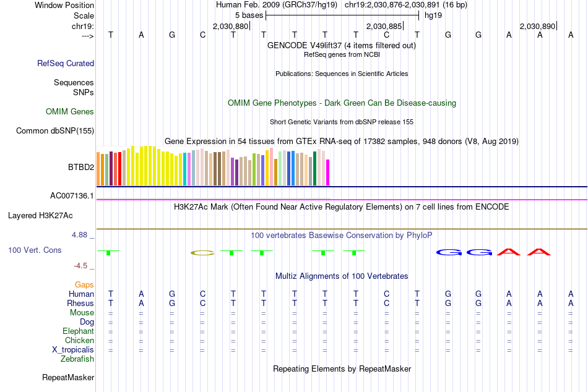
Task: Click the Human alignment row label
Action: 81,294
